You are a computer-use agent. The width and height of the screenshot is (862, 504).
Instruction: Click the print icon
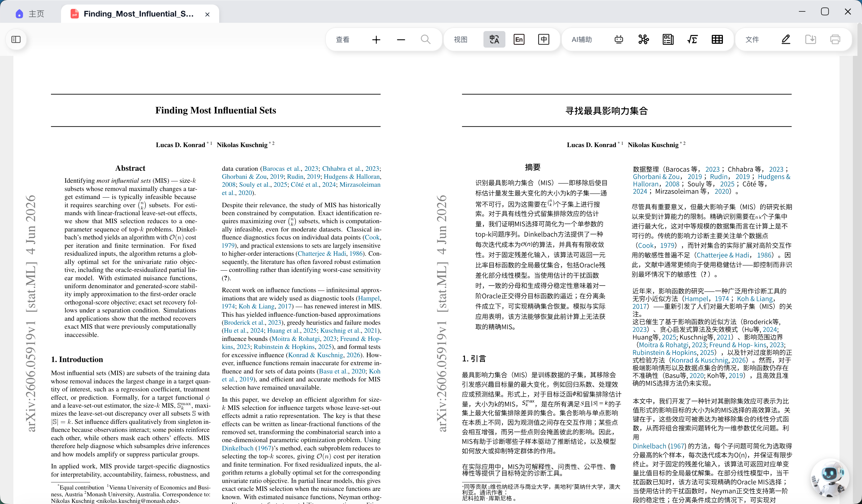click(x=835, y=39)
